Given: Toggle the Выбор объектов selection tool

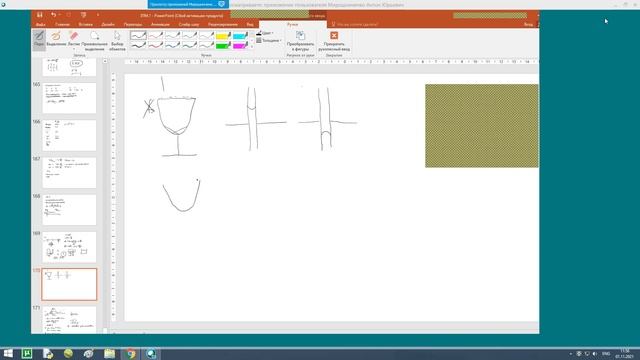Looking at the screenshot, I should click(117, 40).
